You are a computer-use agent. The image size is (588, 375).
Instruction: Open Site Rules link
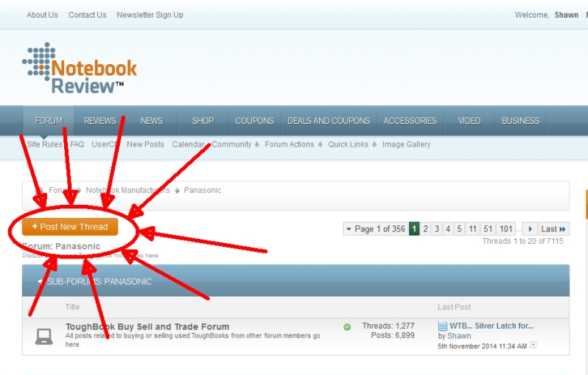pos(45,144)
